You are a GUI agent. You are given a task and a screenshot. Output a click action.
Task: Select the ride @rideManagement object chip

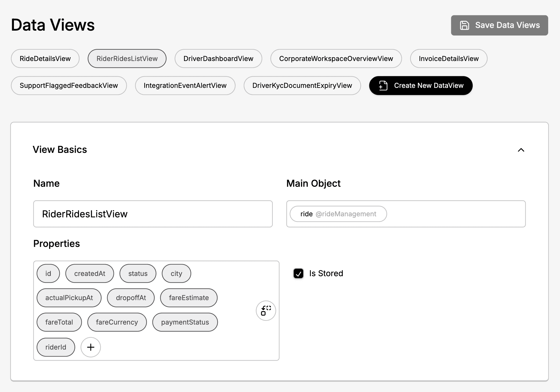coord(338,214)
